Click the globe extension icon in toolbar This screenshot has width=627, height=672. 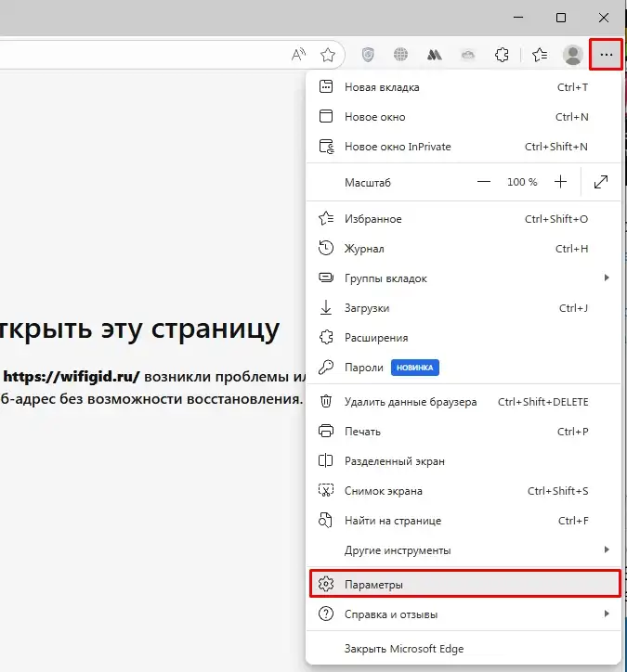click(x=400, y=55)
